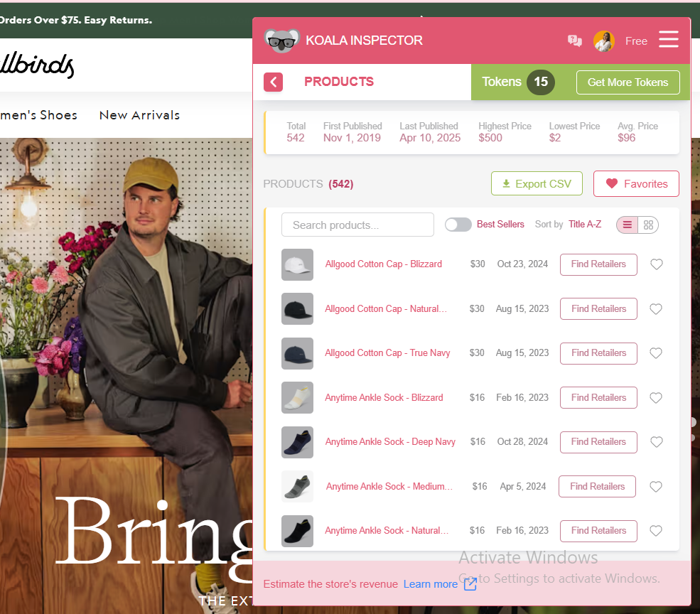Click the Anytime Ankle Sock - Blizzard thumbnail
700x614 pixels.
click(297, 398)
